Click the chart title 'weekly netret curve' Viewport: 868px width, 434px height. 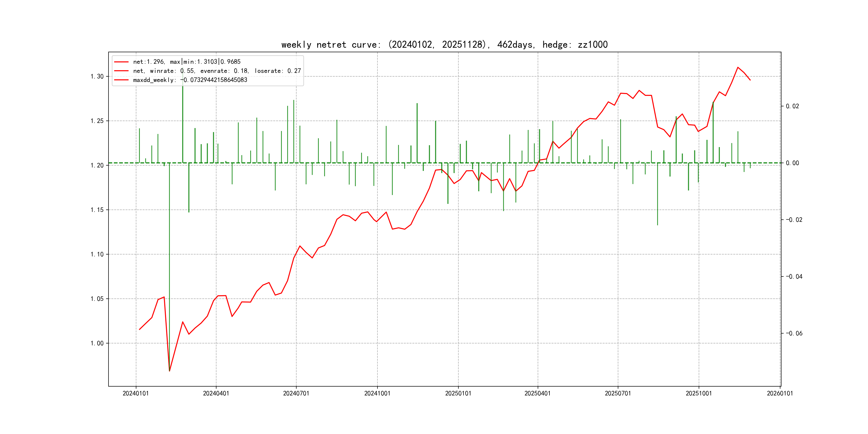(444, 44)
